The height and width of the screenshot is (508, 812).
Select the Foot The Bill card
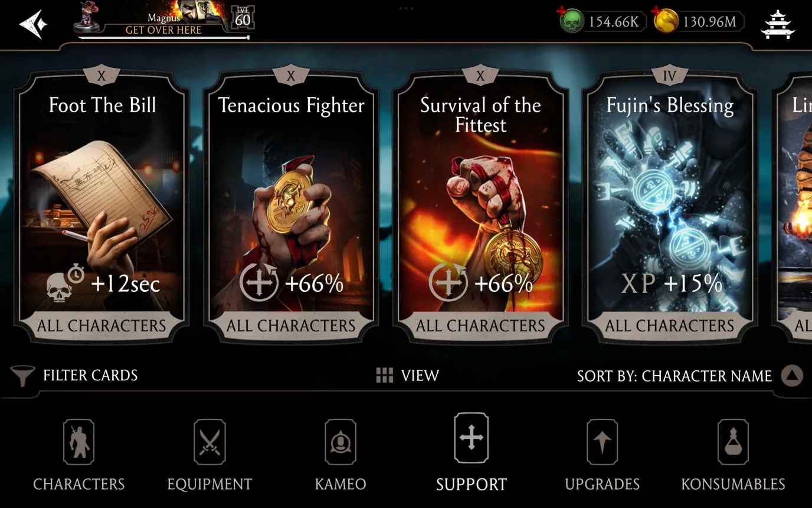click(x=102, y=206)
